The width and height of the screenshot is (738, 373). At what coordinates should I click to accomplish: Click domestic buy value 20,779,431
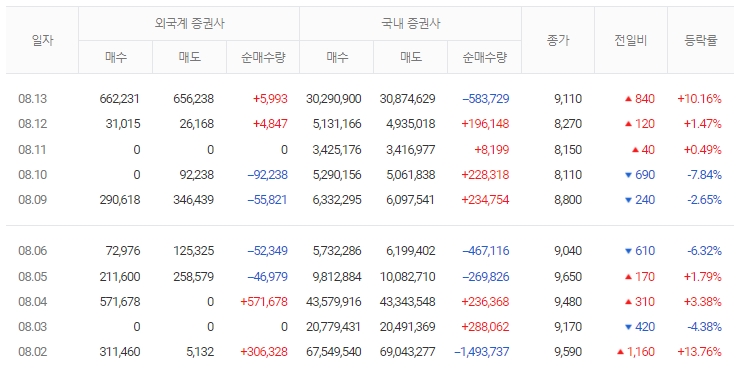(334, 326)
